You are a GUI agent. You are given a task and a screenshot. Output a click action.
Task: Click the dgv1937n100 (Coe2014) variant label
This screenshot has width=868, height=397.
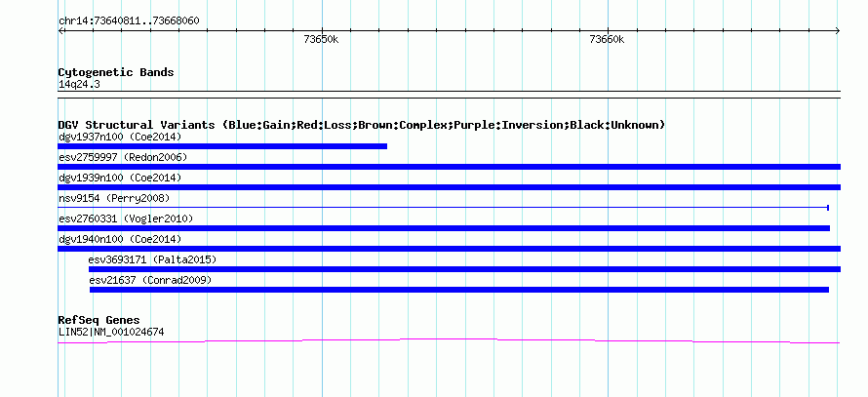120,137
